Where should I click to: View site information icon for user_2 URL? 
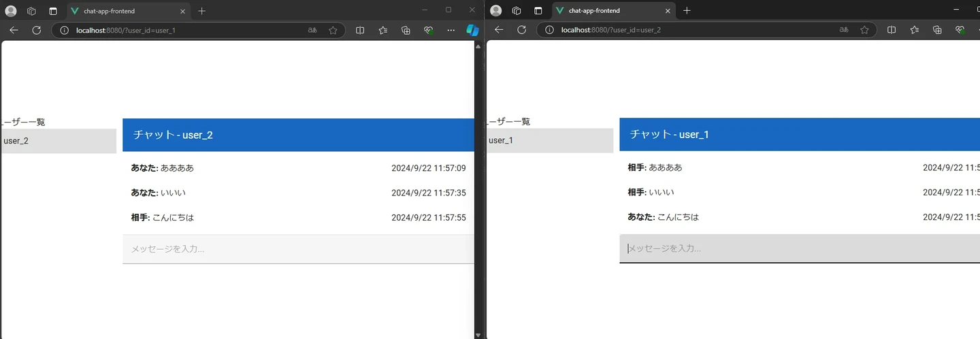550,30
